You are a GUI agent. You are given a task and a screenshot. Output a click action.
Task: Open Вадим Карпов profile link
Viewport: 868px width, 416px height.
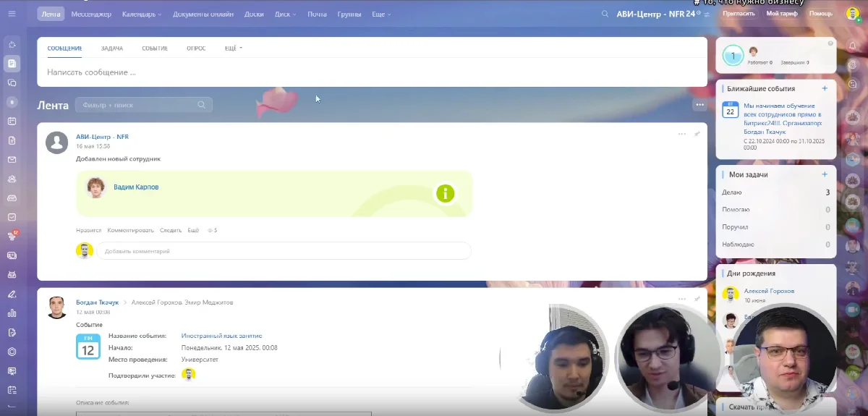point(136,187)
